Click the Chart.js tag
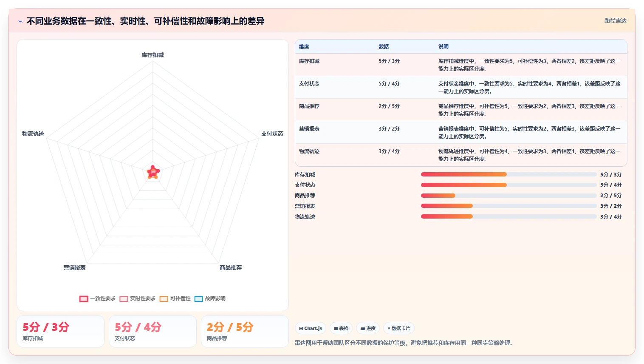This screenshot has width=644, height=364. point(311,328)
